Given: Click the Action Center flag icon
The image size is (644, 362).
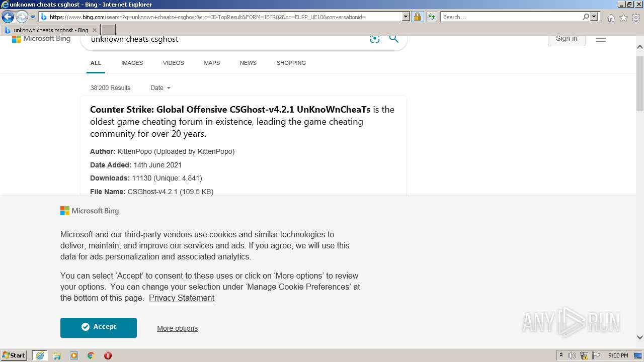Looking at the screenshot, I should (596, 355).
